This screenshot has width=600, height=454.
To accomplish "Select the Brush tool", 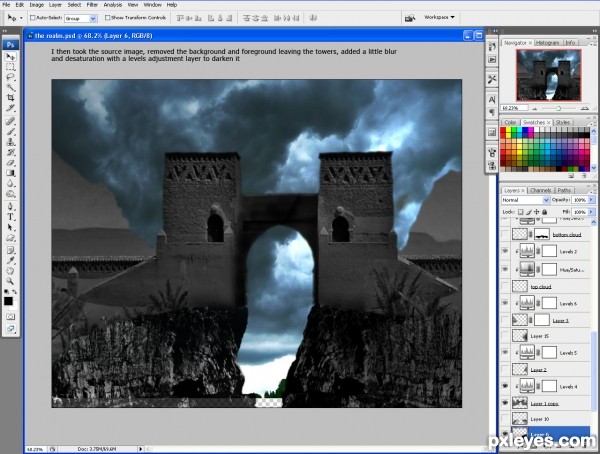I will pyautogui.click(x=10, y=132).
